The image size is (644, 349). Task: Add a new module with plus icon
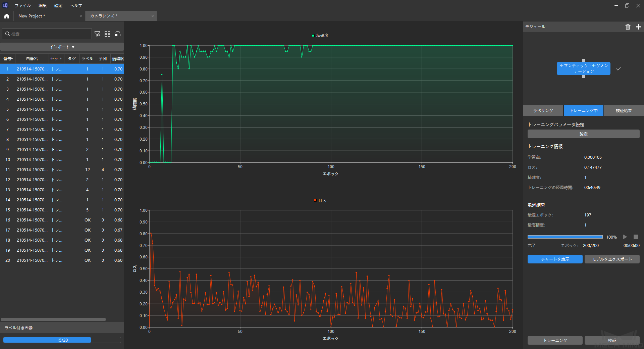pyautogui.click(x=638, y=27)
